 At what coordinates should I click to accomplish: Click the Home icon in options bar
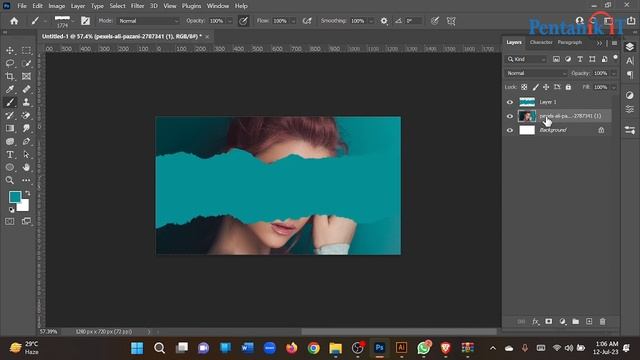click(14, 21)
